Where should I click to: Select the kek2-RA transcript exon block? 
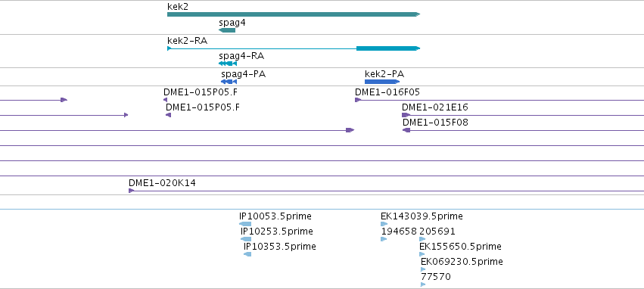[x=388, y=48]
